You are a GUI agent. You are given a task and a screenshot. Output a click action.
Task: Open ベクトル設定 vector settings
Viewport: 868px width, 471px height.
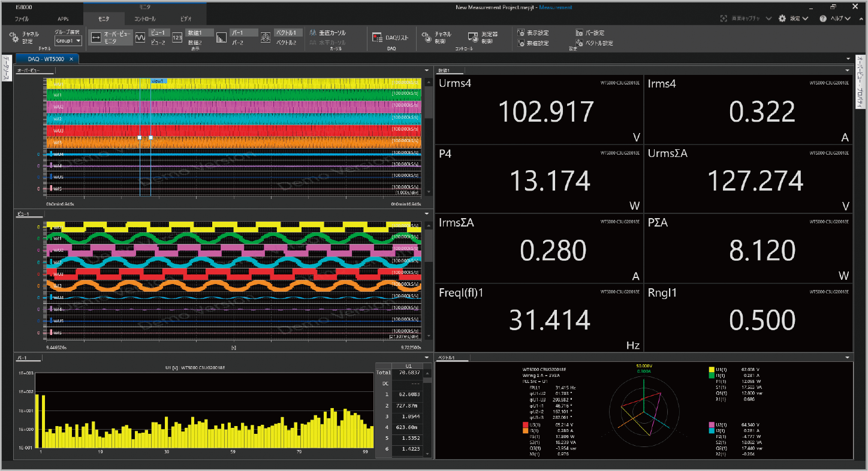[594, 43]
